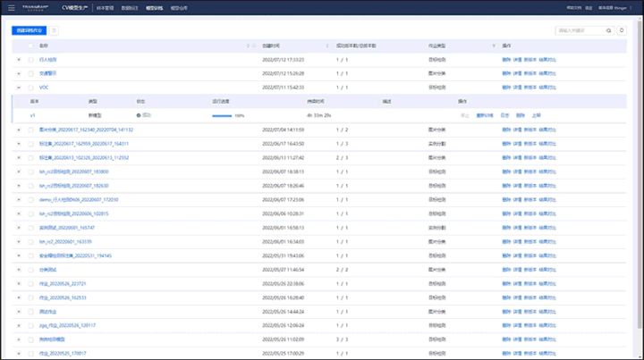
Task: Tick the checkbox of the 2022/07/12 17:33 row
Action: [x=30, y=60]
